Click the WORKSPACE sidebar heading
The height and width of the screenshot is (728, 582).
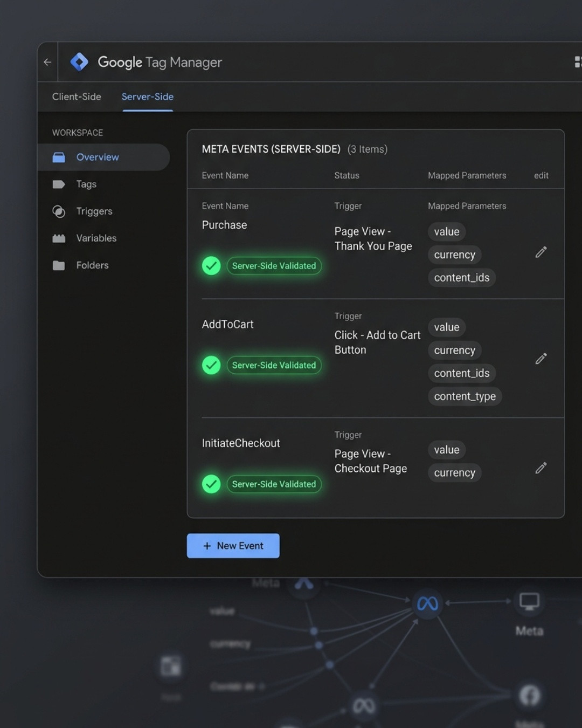coord(78,133)
